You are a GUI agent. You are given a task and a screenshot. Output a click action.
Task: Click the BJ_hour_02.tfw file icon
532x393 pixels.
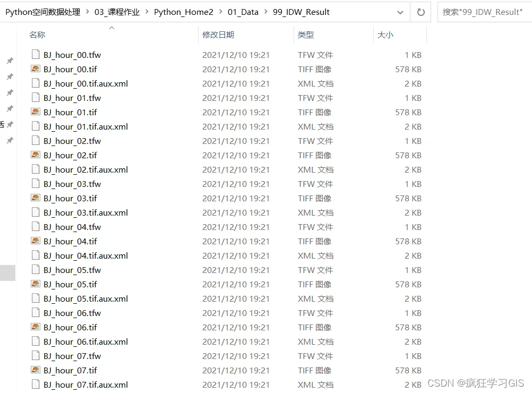[36, 141]
